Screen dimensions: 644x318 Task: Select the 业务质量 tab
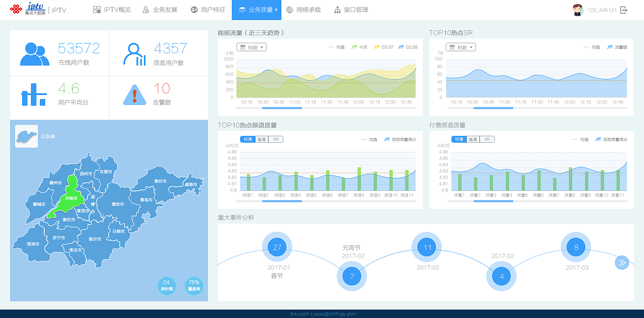257,10
